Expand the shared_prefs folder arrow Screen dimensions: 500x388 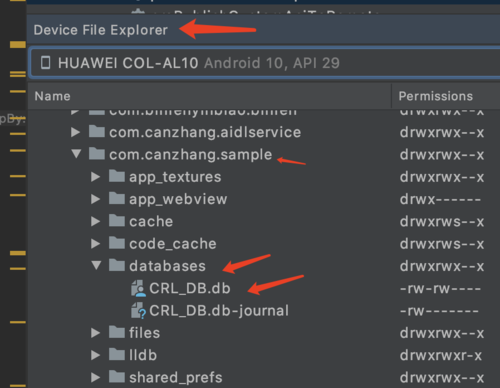96,377
